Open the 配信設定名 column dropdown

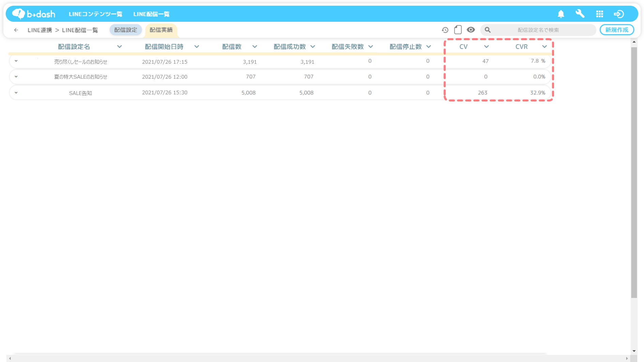tap(119, 47)
